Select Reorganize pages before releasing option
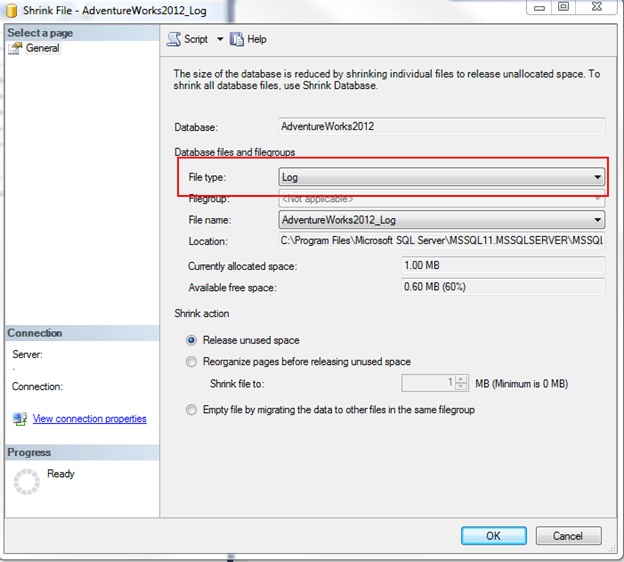 (193, 362)
